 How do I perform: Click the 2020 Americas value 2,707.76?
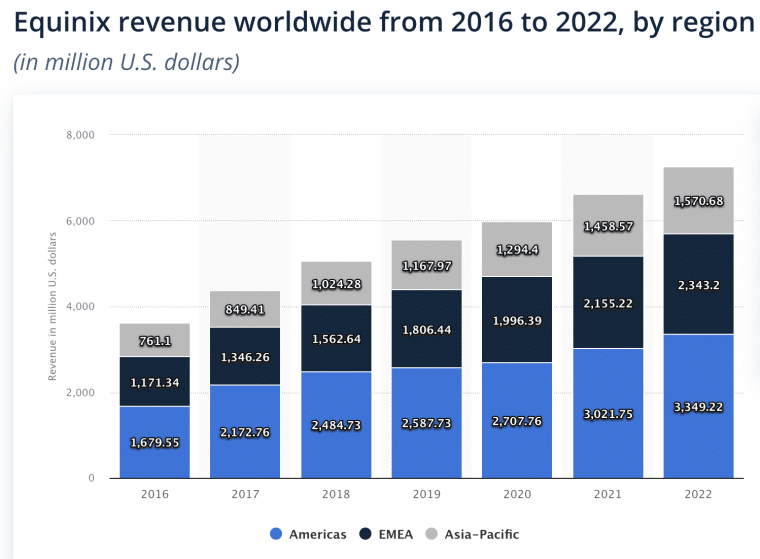tap(517, 421)
